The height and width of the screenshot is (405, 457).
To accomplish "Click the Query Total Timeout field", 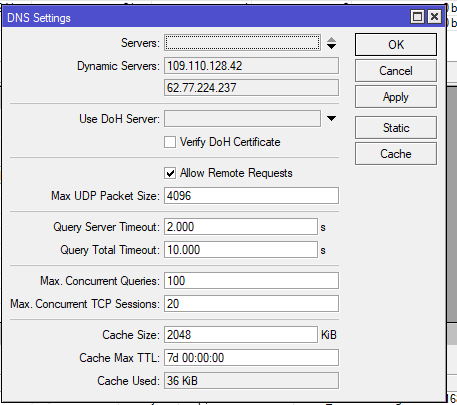I will pyautogui.click(x=241, y=250).
